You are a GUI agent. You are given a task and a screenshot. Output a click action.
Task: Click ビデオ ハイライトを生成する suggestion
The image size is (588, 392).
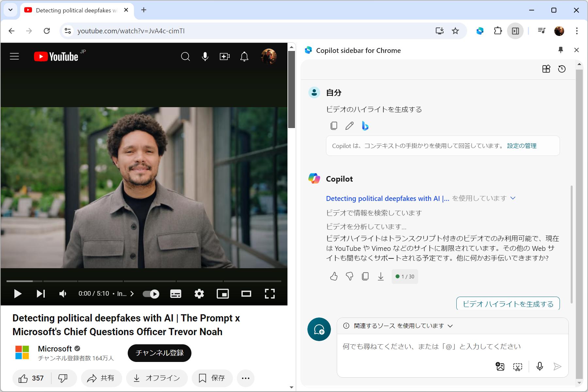pyautogui.click(x=508, y=303)
